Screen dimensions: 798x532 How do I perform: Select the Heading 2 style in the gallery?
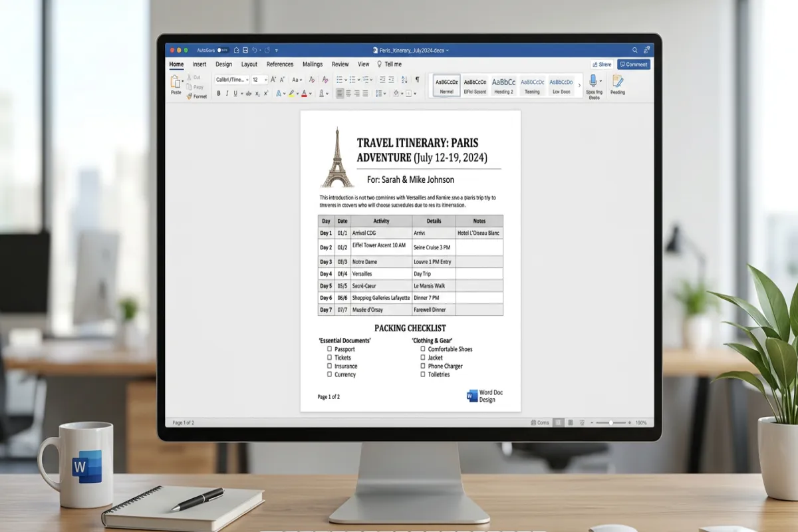[503, 85]
